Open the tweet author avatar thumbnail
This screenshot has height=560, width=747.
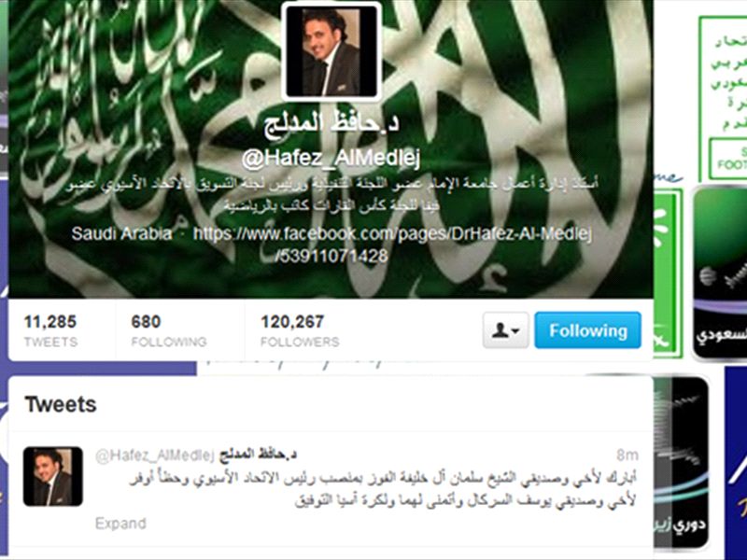coord(53,476)
